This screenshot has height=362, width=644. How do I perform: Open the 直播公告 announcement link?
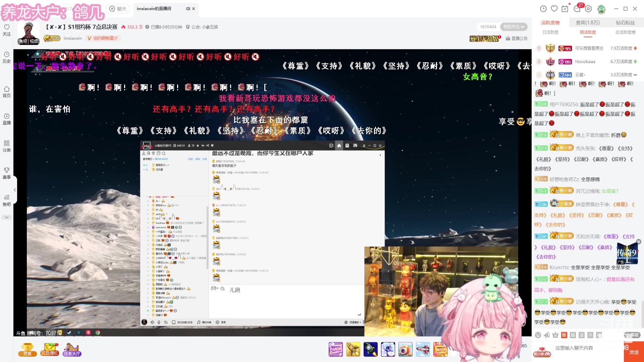click(517, 39)
